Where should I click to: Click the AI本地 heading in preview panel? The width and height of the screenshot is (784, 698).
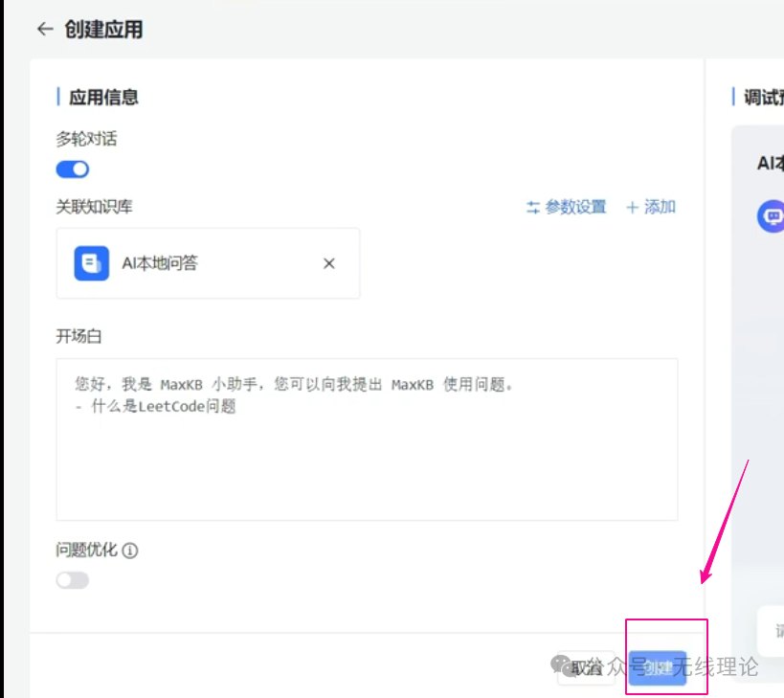(771, 163)
